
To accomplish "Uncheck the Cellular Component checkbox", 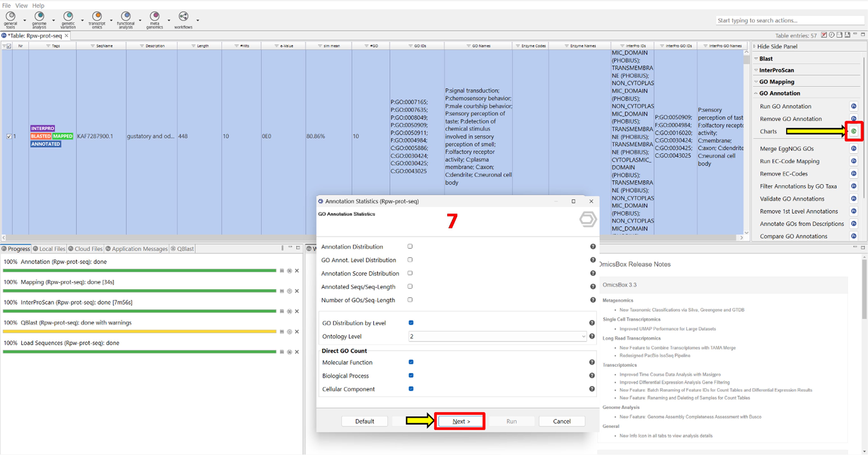I will click(x=411, y=389).
